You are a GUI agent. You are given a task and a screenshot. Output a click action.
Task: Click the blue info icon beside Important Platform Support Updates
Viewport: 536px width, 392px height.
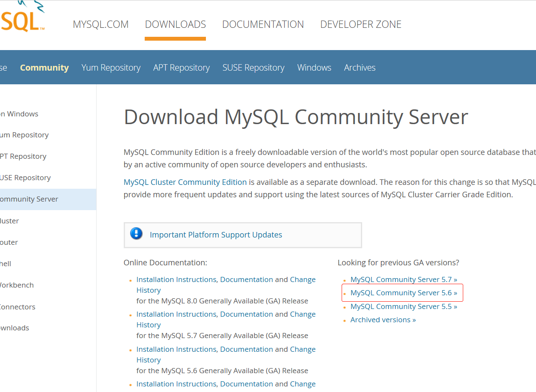[x=136, y=234]
